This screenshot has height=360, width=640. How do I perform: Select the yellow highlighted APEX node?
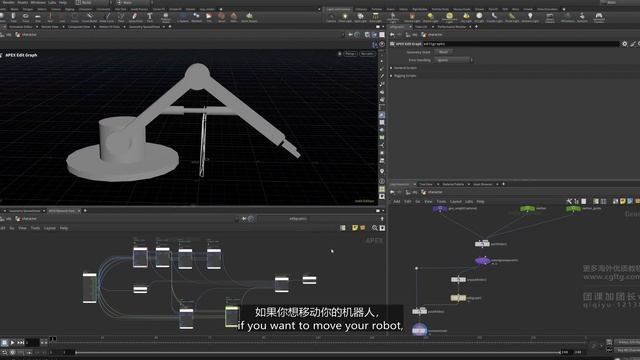pyautogui.click(x=232, y=317)
